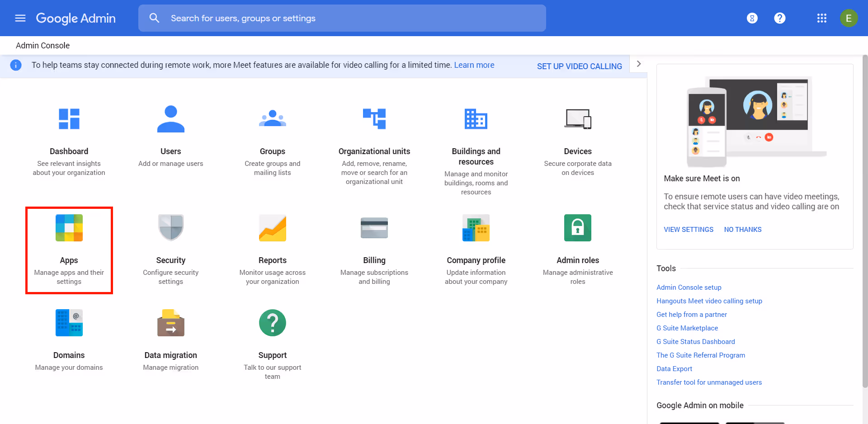
Task: Click the 'Make sure Meet is on' heading
Action: click(702, 179)
